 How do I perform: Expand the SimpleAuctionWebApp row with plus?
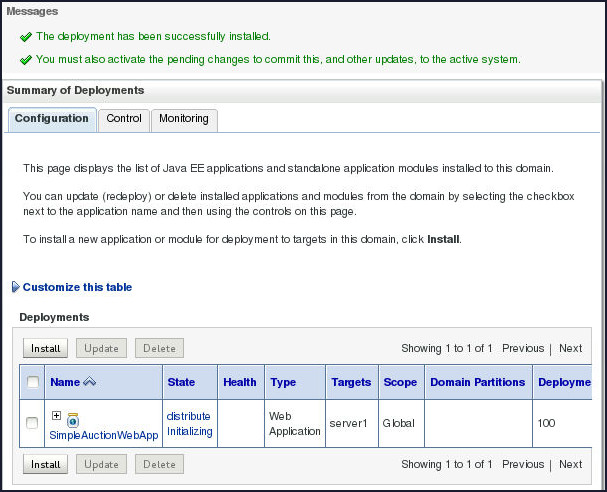(x=57, y=415)
